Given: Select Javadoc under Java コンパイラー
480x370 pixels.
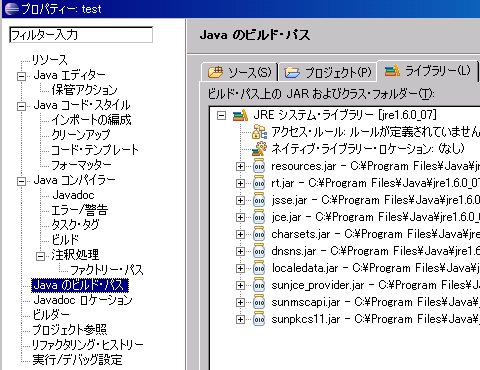Looking at the screenshot, I should click(x=73, y=195).
